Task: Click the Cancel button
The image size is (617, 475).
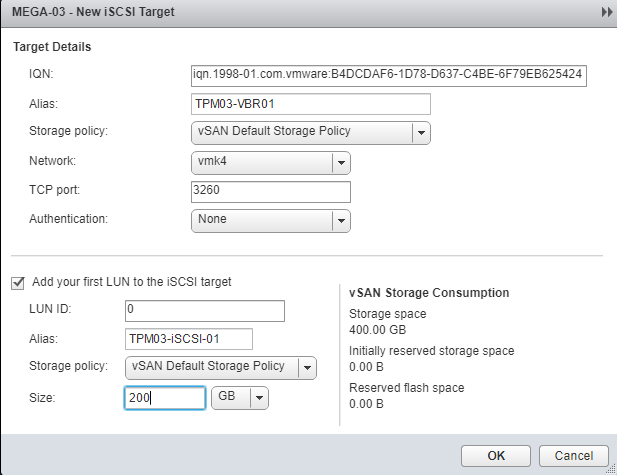Action: [x=574, y=456]
